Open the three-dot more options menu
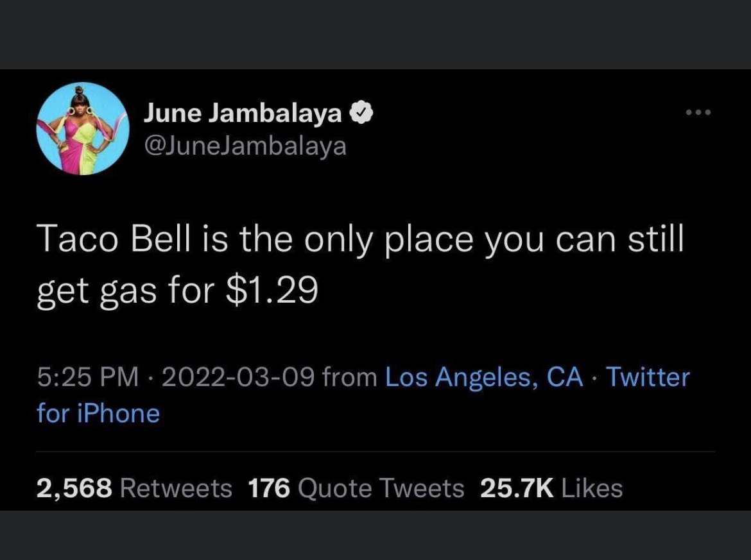Screen dimensions: 751x560 (698, 112)
